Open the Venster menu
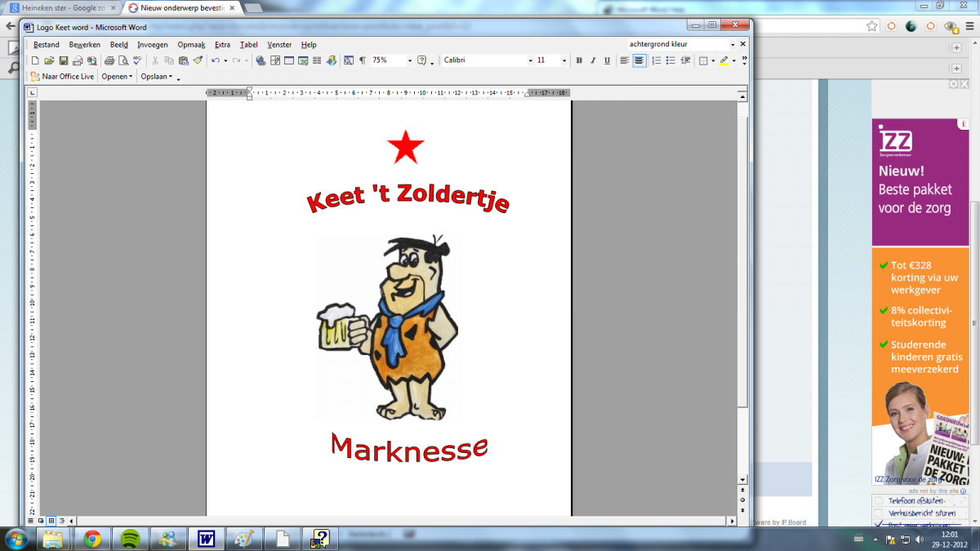The image size is (980, 551). tap(279, 45)
